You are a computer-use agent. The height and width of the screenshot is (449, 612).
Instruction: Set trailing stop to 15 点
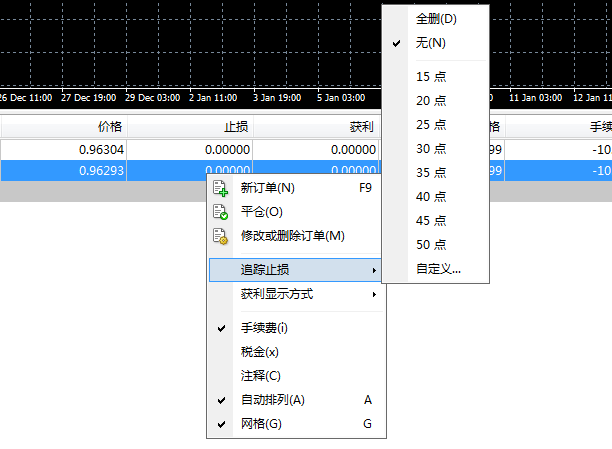(431, 76)
